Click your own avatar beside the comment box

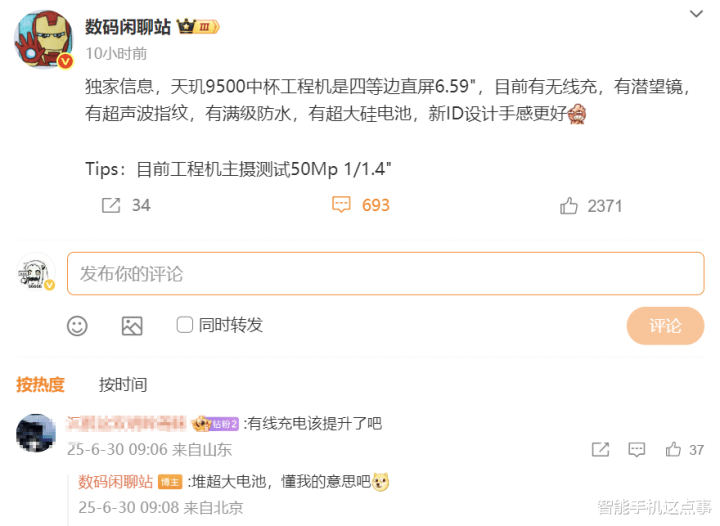click(x=36, y=272)
